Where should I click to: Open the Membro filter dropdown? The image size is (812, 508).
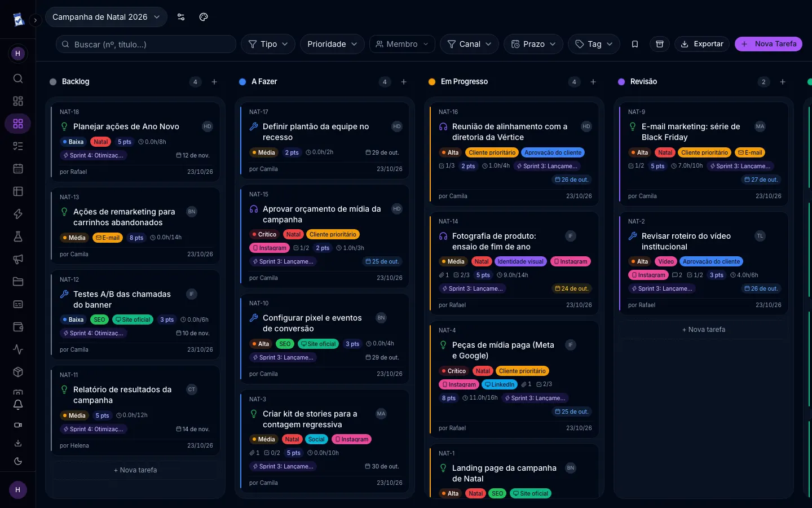(402, 44)
